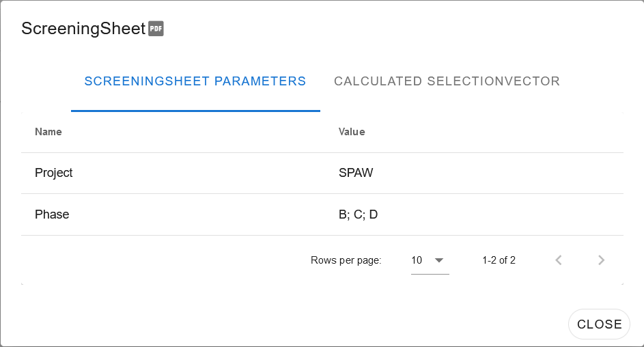Go to the next page with the right chevron
This screenshot has height=347, width=644.
[x=601, y=260]
